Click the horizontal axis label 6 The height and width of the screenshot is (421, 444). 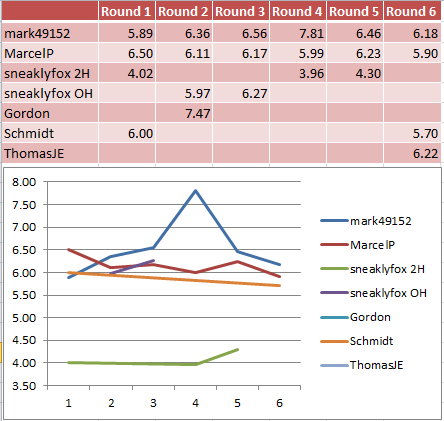click(279, 403)
